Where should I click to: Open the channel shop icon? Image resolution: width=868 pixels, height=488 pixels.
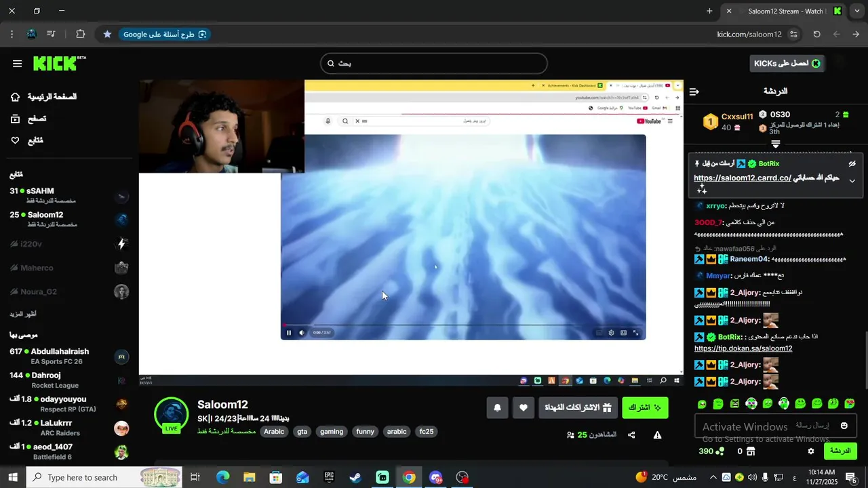point(751,451)
